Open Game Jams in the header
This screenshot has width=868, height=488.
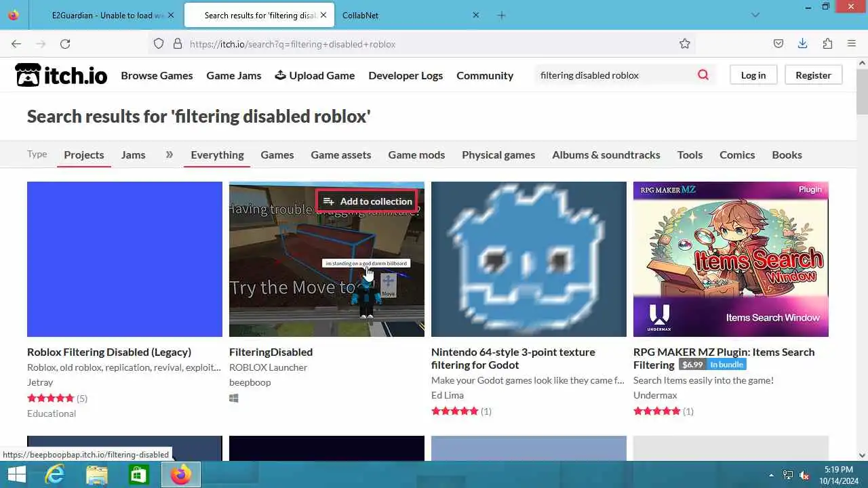(234, 75)
